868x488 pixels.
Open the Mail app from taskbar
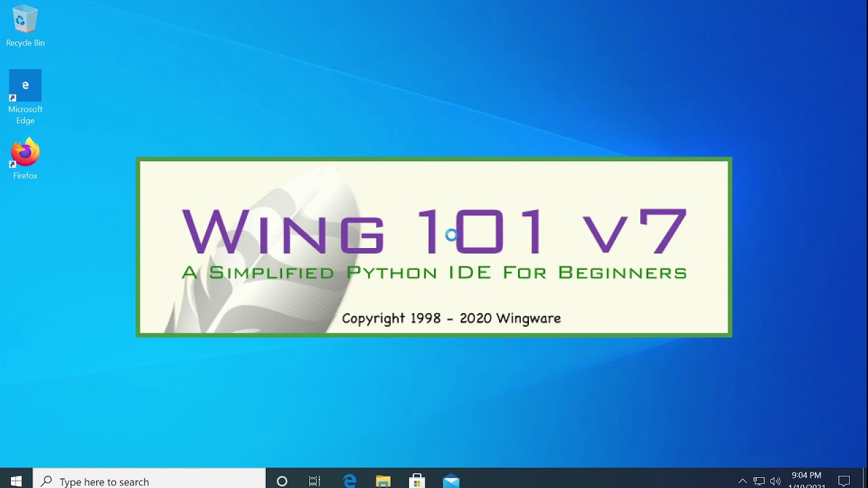[451, 481]
